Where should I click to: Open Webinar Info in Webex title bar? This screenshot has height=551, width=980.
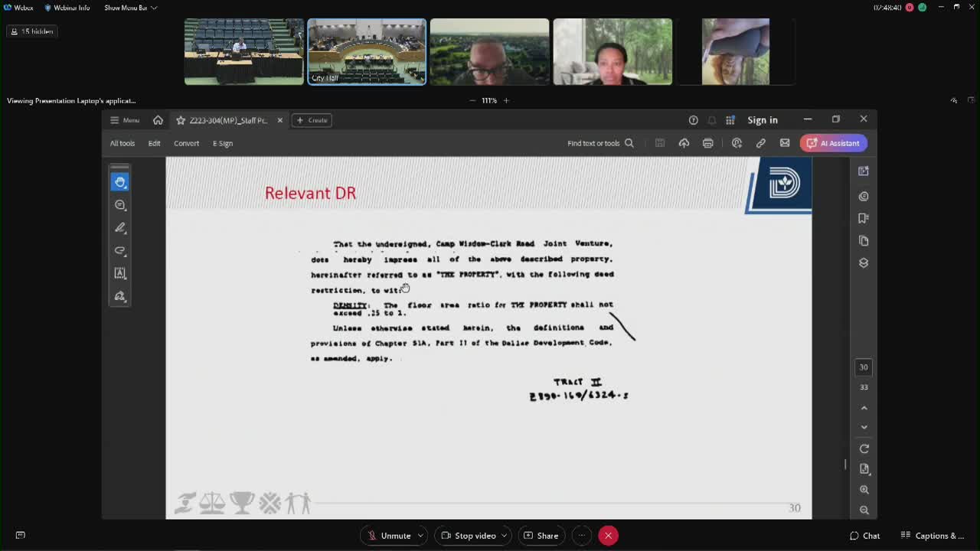click(x=67, y=8)
